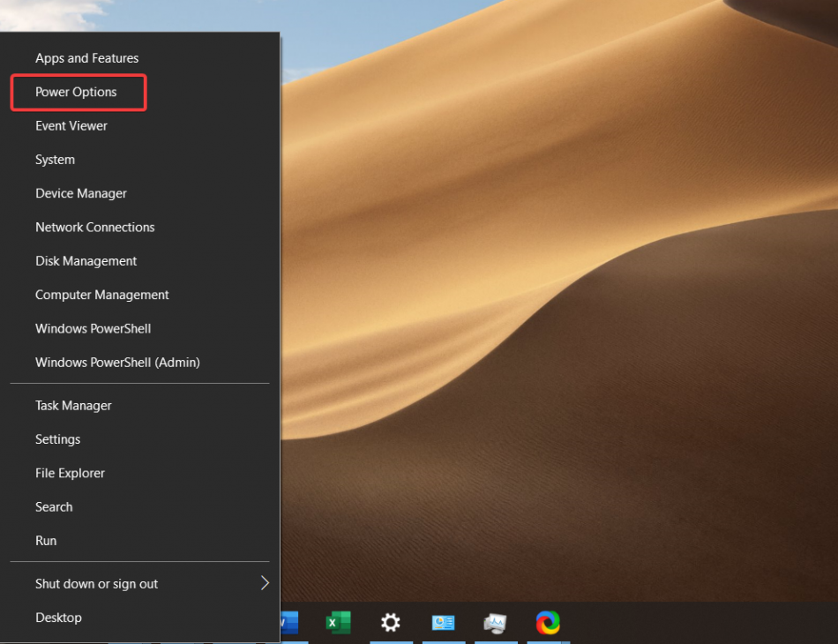The width and height of the screenshot is (838, 644).
Task: Choose the System menu entry
Action: (x=139, y=160)
